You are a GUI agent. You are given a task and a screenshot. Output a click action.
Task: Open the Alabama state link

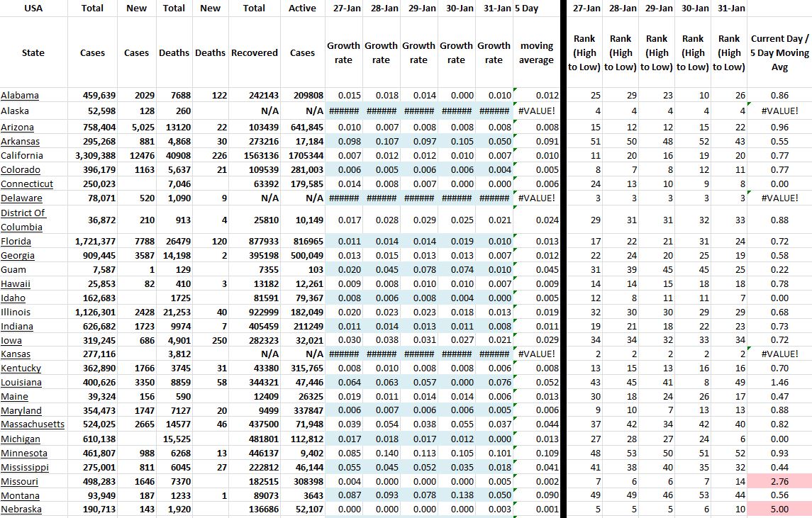20,96
